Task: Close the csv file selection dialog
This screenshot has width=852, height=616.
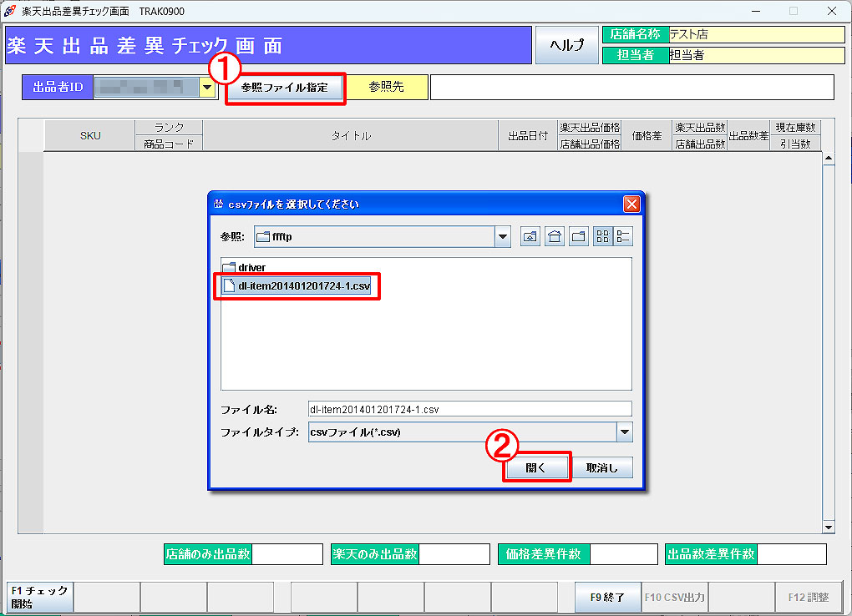Action: (x=631, y=204)
